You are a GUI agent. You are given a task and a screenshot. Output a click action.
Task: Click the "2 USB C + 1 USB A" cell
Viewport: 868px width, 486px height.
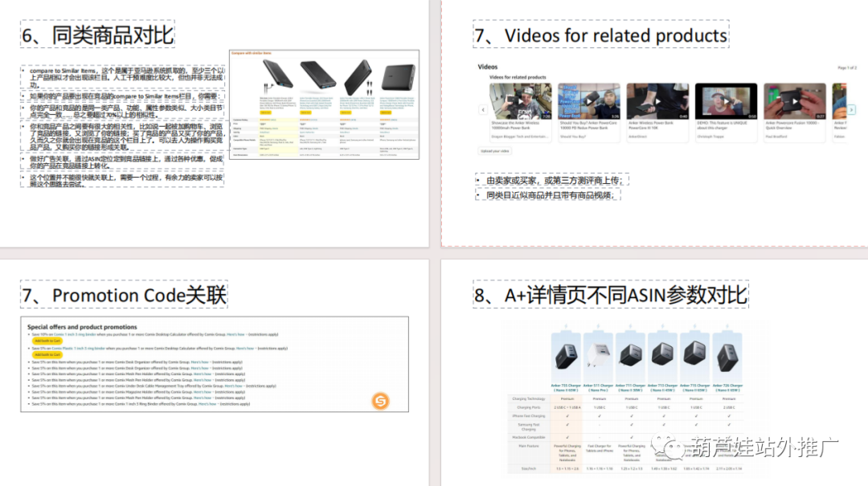point(567,407)
